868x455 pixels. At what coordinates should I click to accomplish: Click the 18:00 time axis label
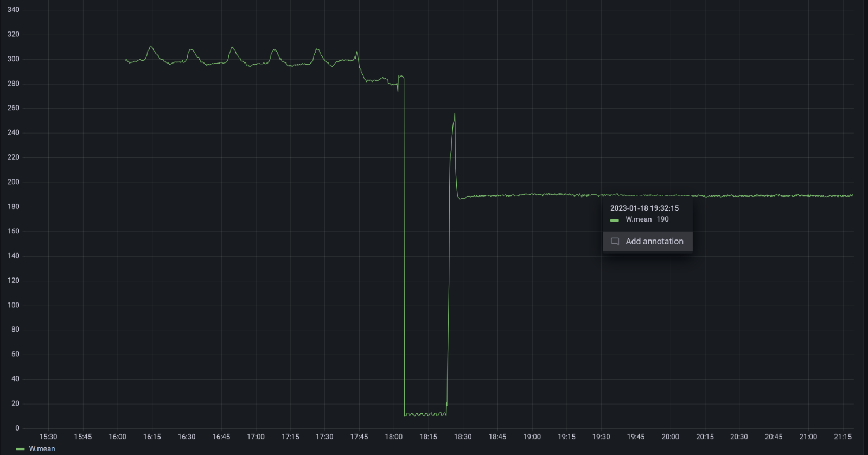pyautogui.click(x=394, y=437)
